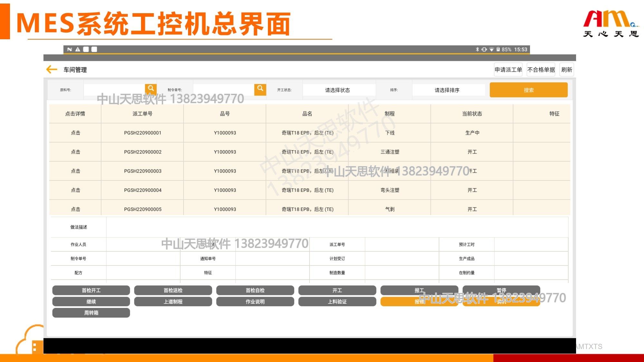Click the 当前状态 column header
This screenshot has height=362, width=644.
[472, 114]
